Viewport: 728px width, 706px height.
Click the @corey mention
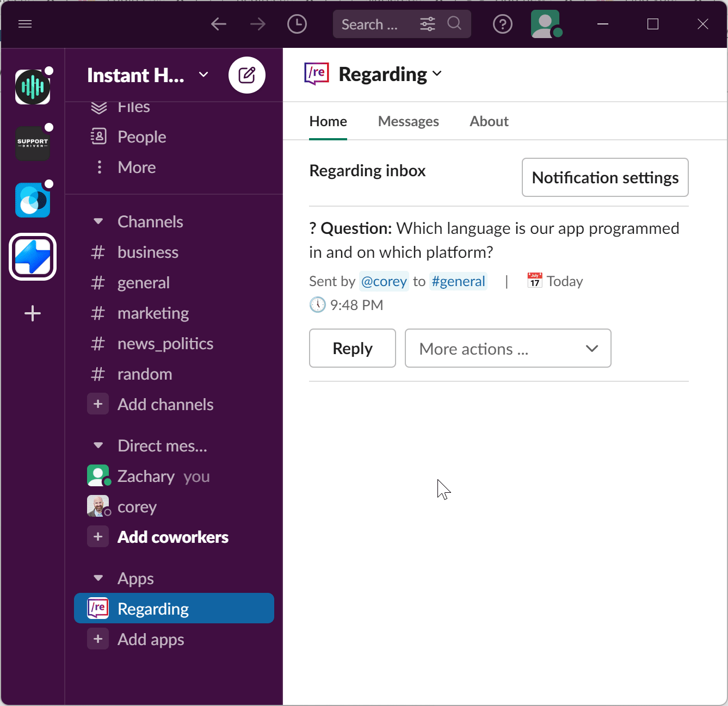click(384, 281)
